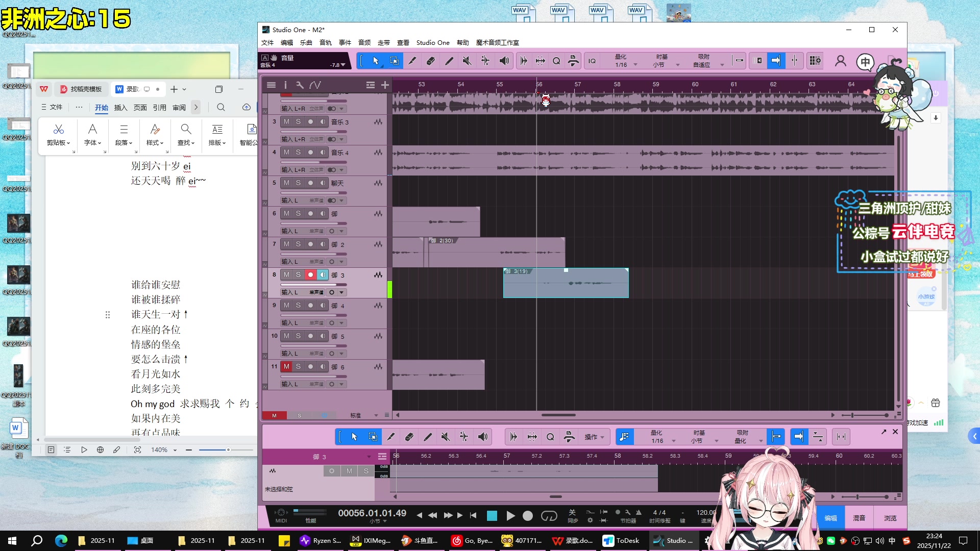Expand the 操作 action dropdown in editor

[595, 437]
